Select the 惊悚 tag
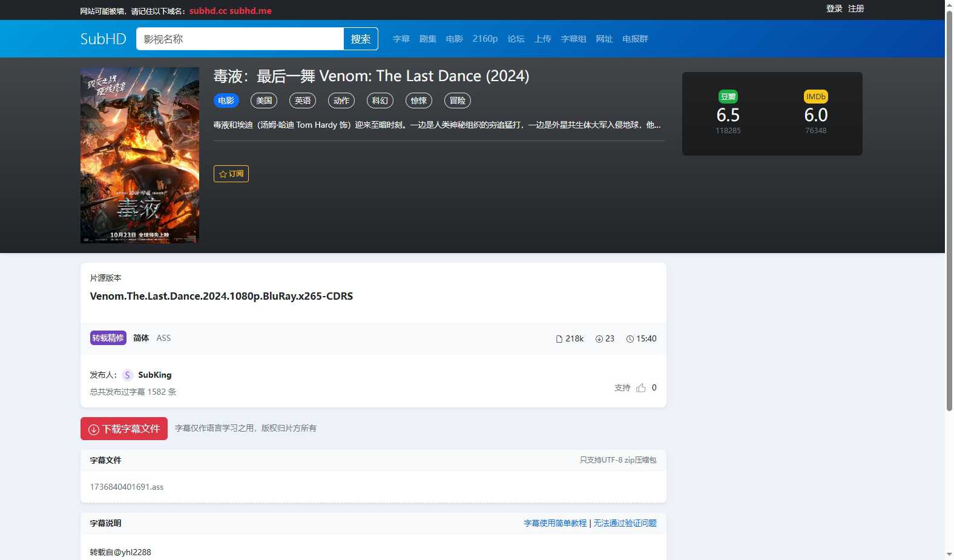 [419, 100]
